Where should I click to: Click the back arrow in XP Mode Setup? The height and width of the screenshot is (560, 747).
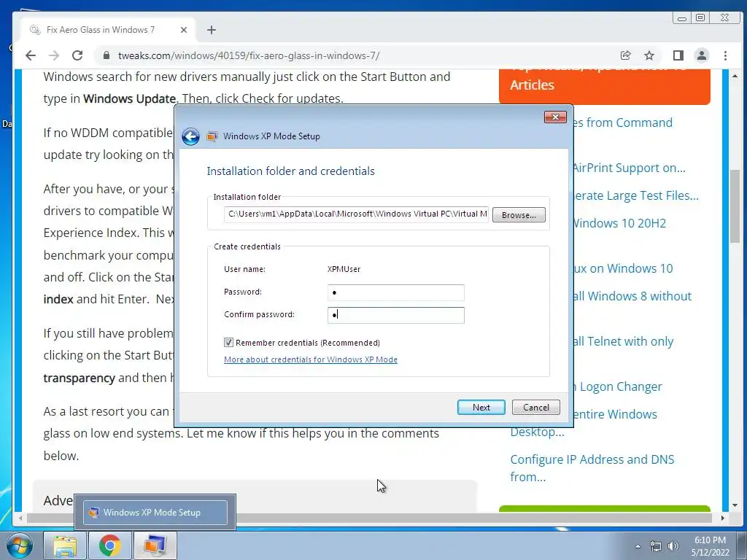(190, 136)
